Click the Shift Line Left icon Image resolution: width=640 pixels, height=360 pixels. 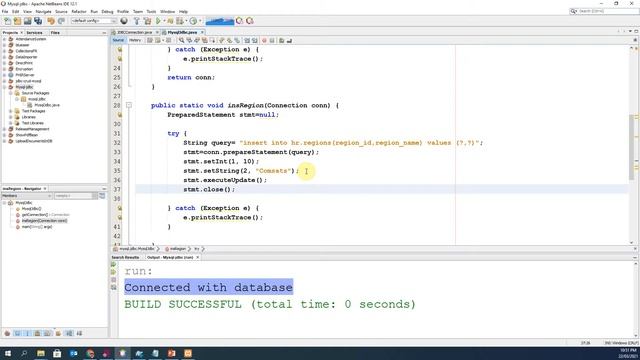[247, 40]
